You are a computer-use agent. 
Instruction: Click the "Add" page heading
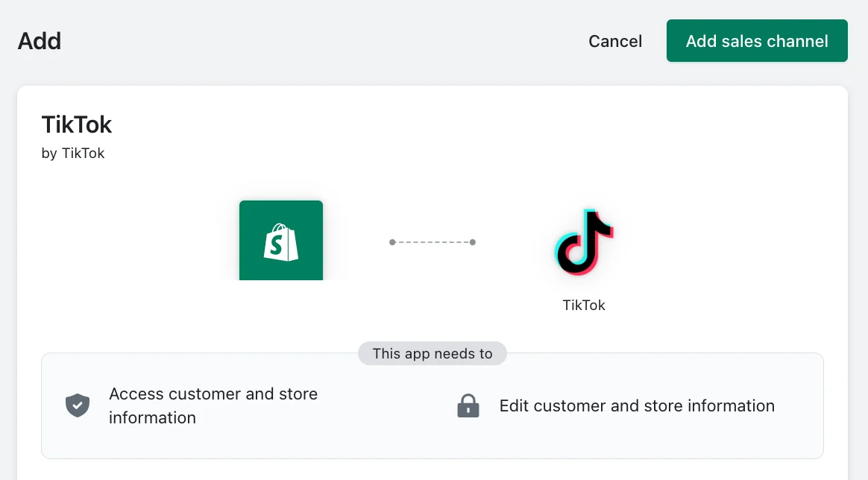[x=40, y=40]
